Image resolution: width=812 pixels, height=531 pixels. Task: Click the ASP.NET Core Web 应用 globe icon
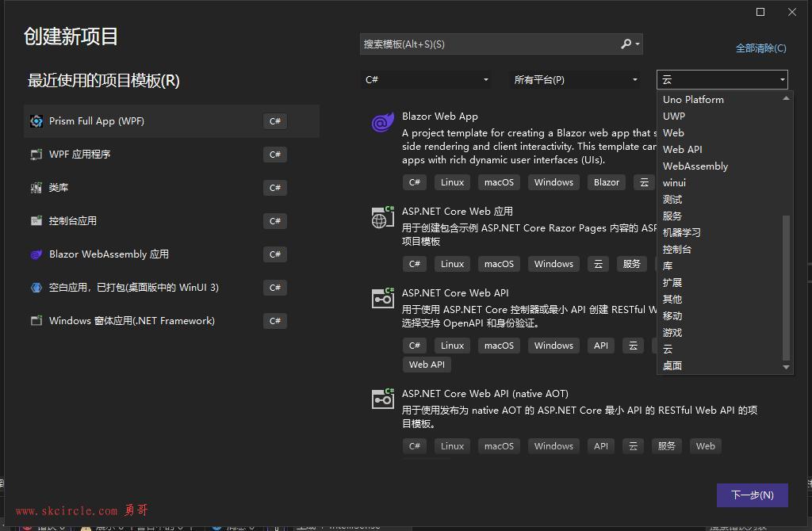383,217
